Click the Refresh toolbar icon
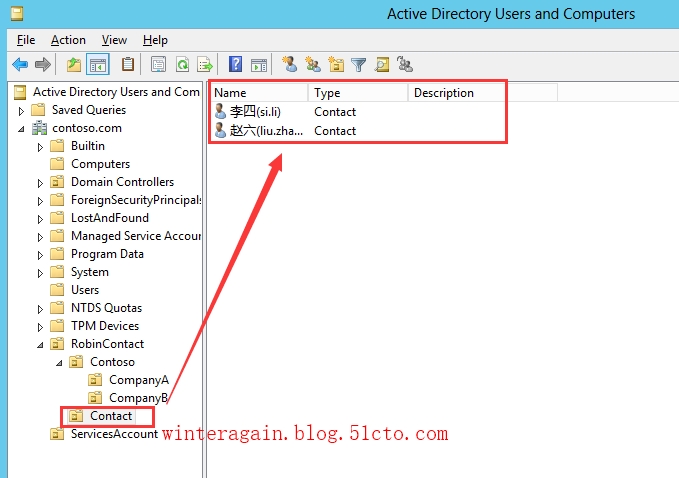Screen dimensions: 679x478 (x=182, y=65)
